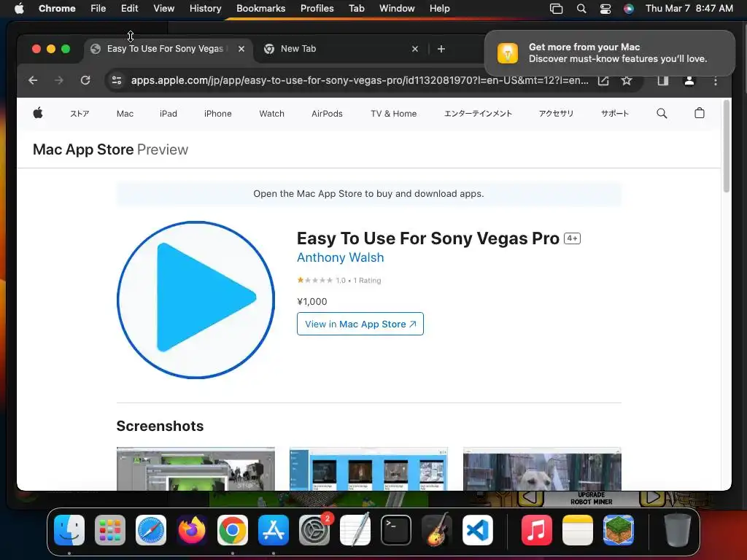Open Launchpad from the dock
Image resolution: width=747 pixels, height=560 pixels.
[110, 530]
